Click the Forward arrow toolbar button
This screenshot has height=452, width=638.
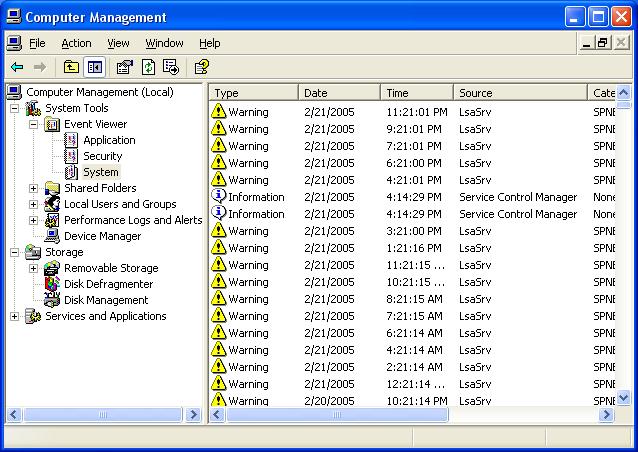39,67
